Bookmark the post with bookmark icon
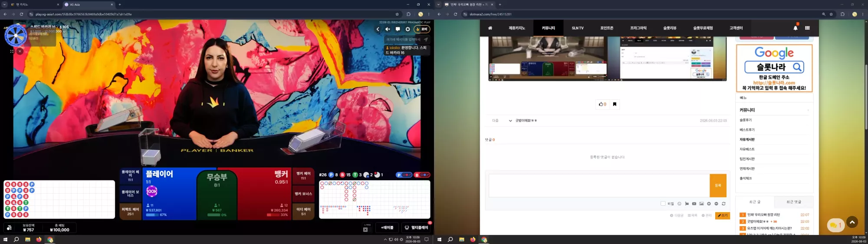 coord(615,104)
